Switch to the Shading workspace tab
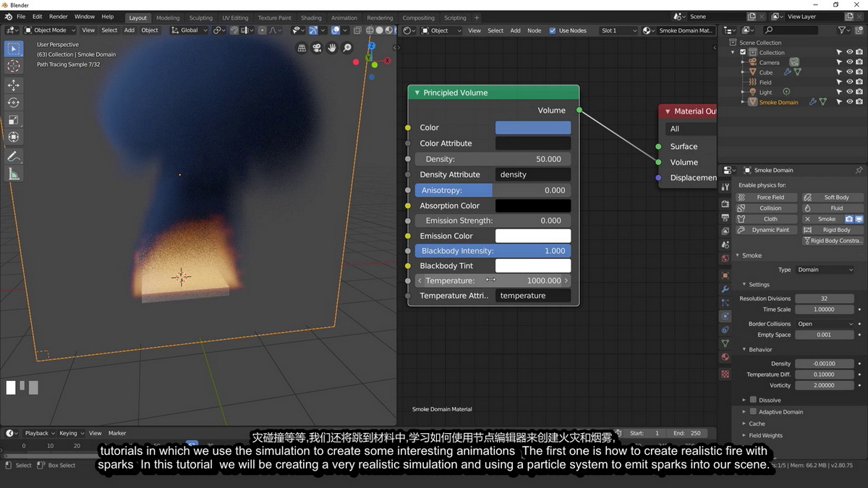 [x=311, y=17]
